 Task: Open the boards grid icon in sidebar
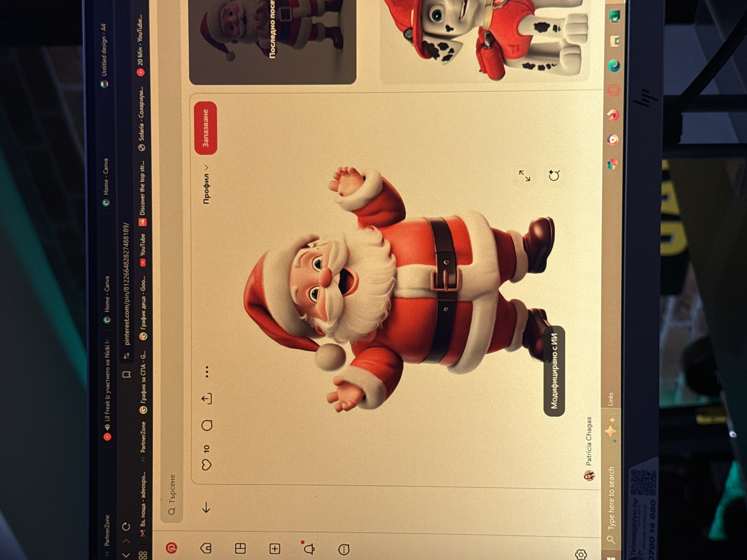pyautogui.click(x=240, y=548)
